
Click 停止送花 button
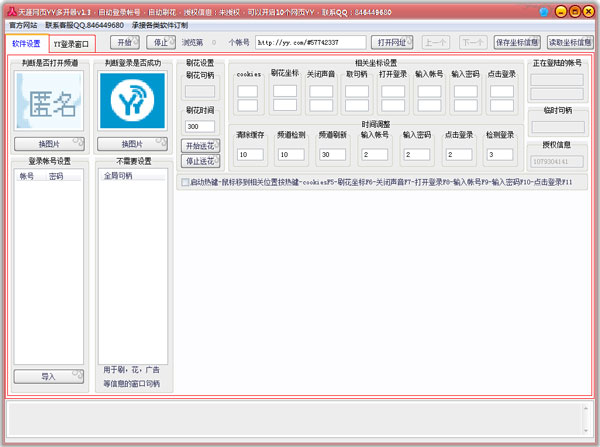tap(201, 161)
